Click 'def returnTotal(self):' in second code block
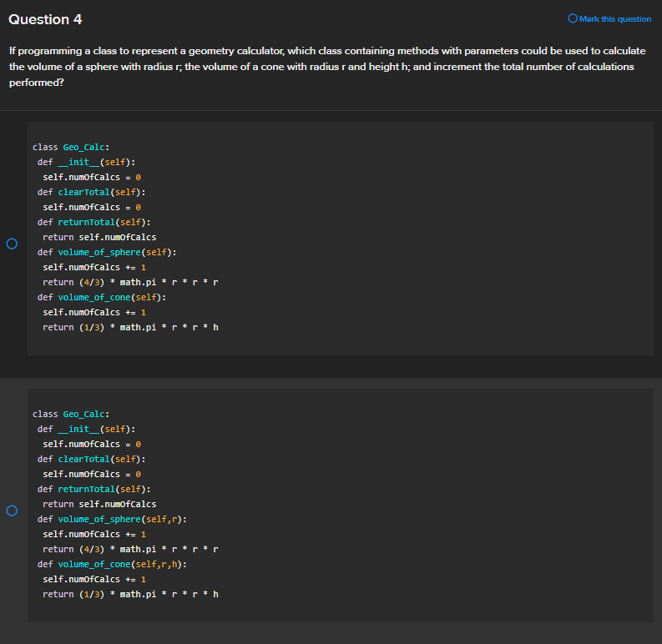This screenshot has height=644, width=662. (93, 489)
